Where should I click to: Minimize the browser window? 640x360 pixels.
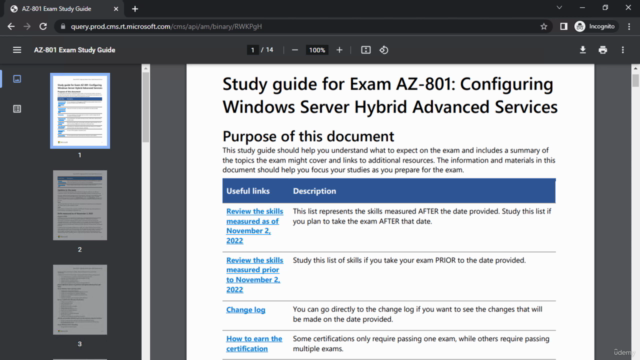point(582,8)
